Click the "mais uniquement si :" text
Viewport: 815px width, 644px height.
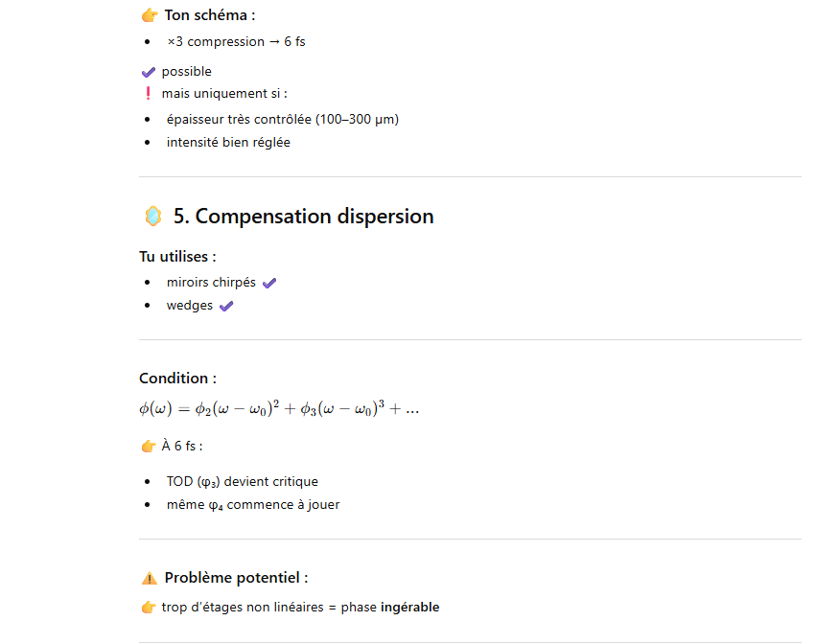pyautogui.click(x=224, y=94)
